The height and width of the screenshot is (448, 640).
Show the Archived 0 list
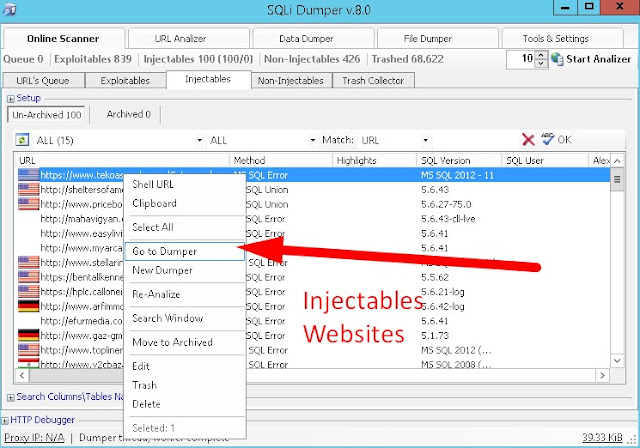[129, 114]
